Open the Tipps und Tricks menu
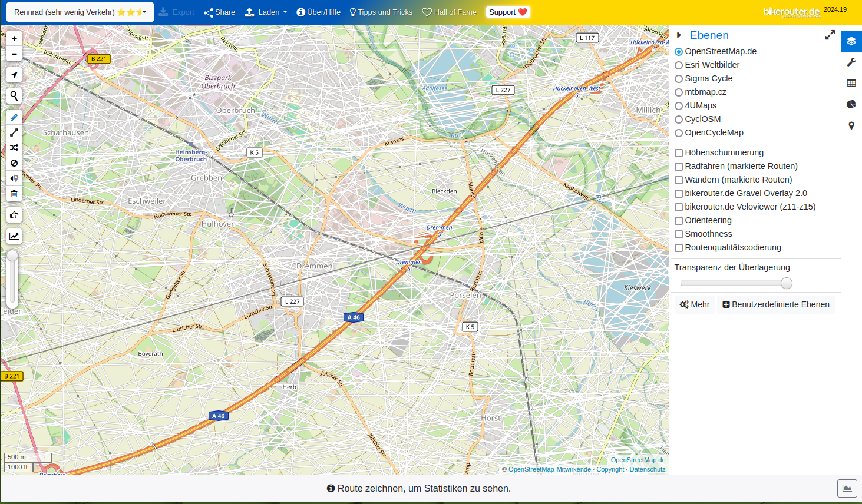 (x=381, y=12)
